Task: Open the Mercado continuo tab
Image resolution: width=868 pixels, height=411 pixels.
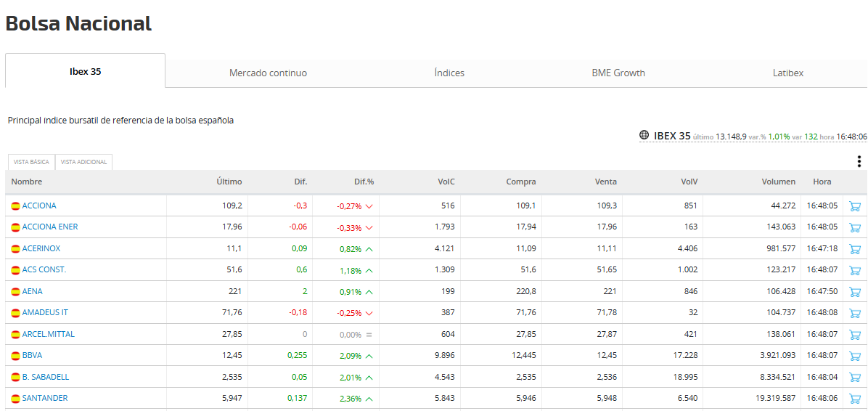Action: [268, 73]
